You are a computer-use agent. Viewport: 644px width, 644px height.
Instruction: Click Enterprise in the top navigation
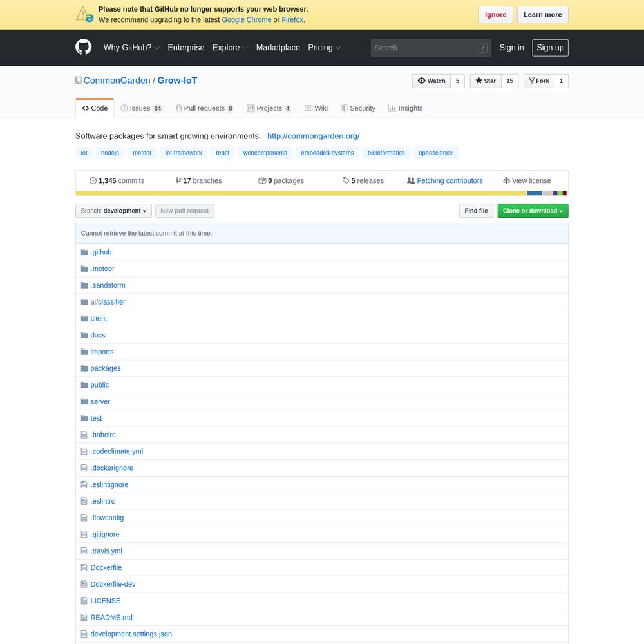186,48
